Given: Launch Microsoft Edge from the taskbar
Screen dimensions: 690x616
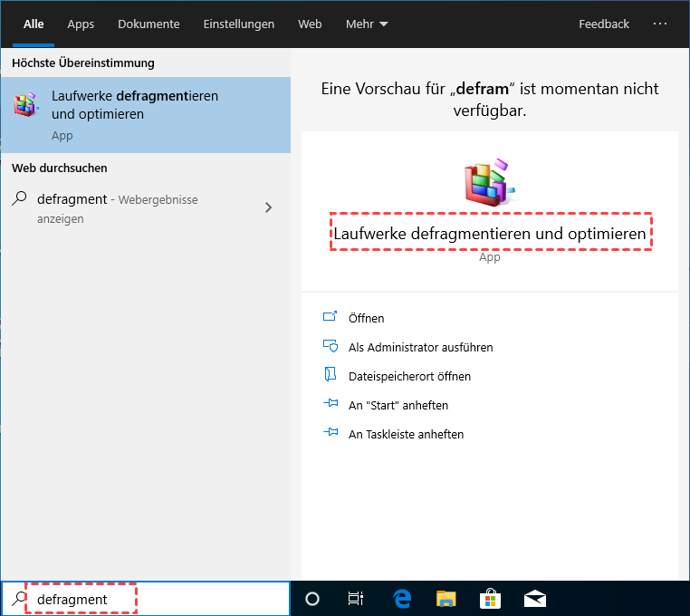Looking at the screenshot, I should point(402,599).
